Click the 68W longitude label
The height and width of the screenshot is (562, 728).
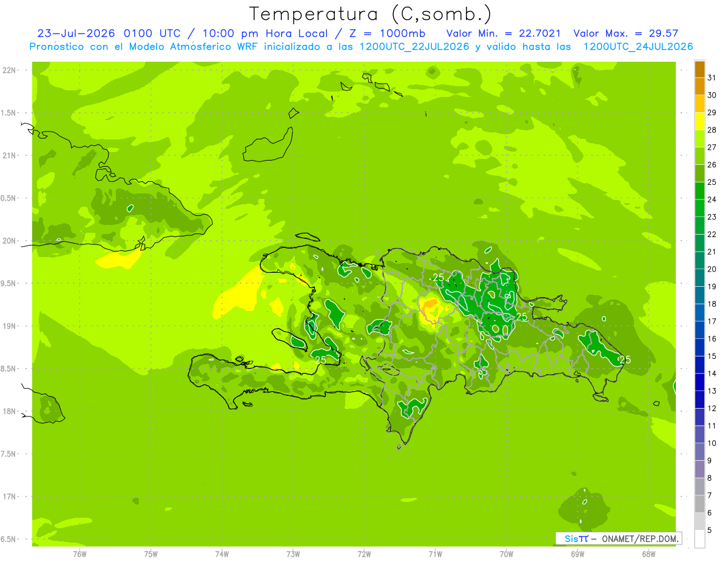[x=649, y=554]
